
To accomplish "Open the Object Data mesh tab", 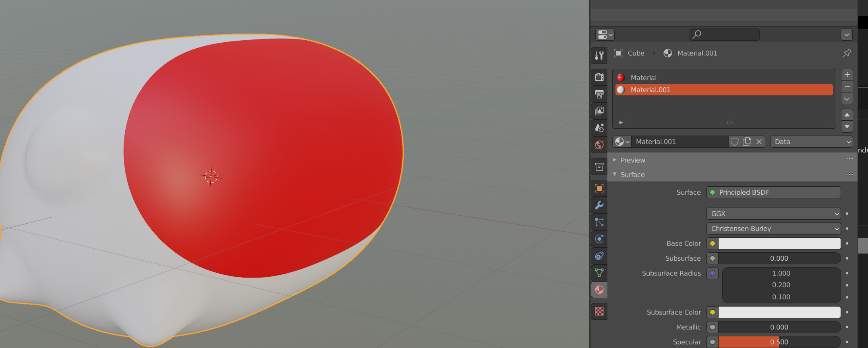I will [x=599, y=273].
